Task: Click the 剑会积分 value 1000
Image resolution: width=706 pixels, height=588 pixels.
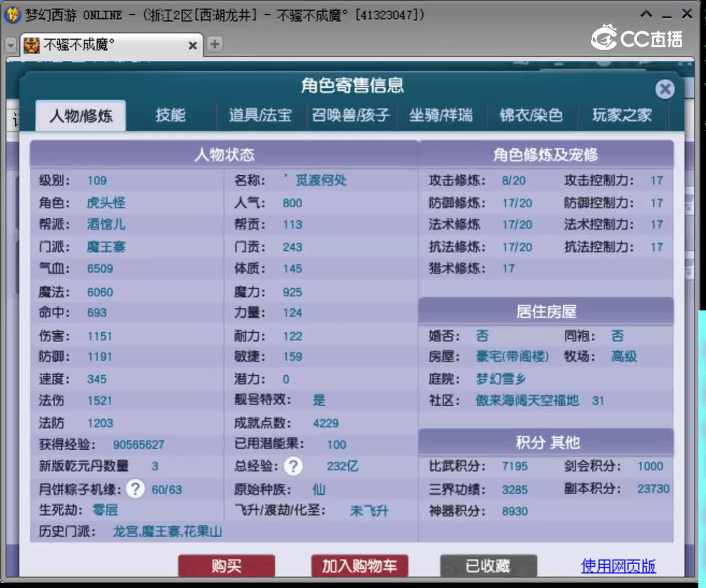Action: pos(650,466)
